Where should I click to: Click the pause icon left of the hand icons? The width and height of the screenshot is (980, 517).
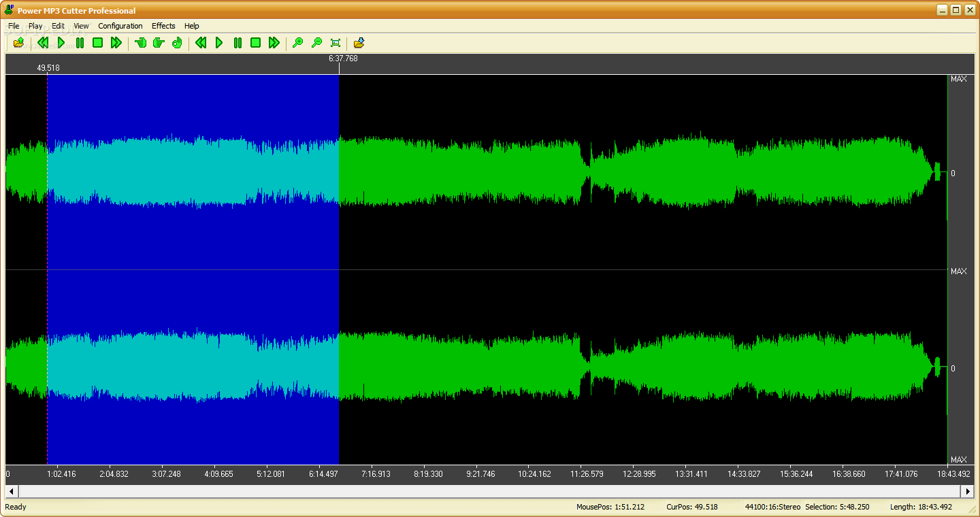80,43
